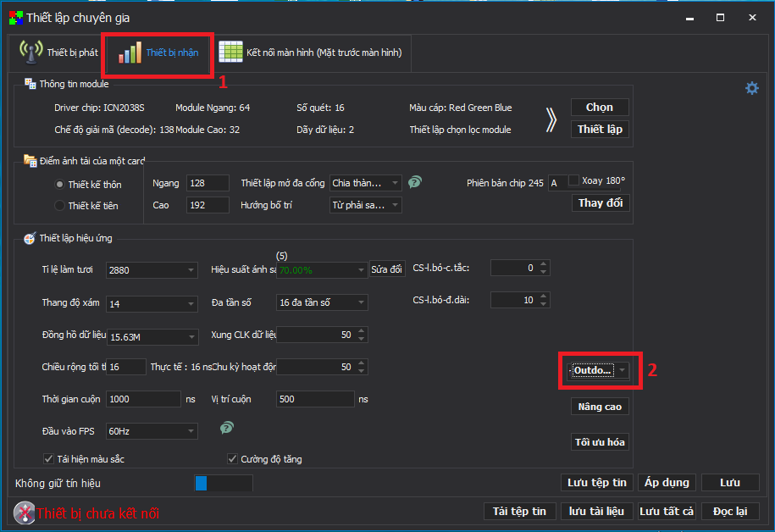Click the Đọc lại button
775x532 pixels.
730,511
